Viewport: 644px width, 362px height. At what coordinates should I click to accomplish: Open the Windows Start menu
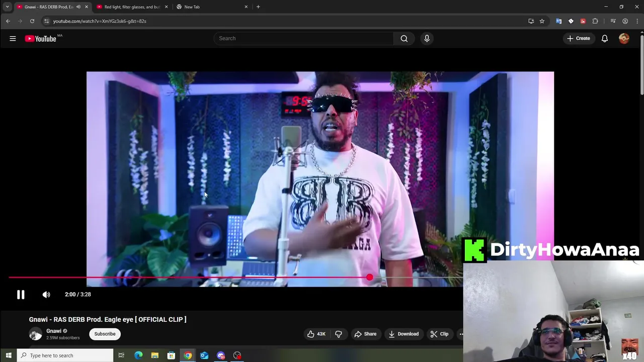click(8, 355)
